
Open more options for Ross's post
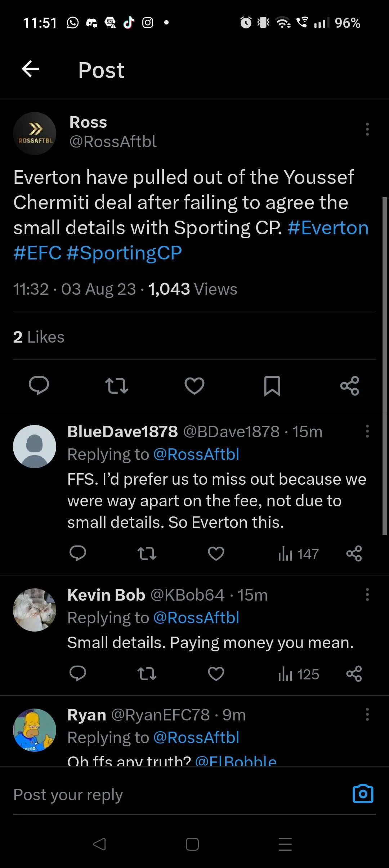pos(367,129)
